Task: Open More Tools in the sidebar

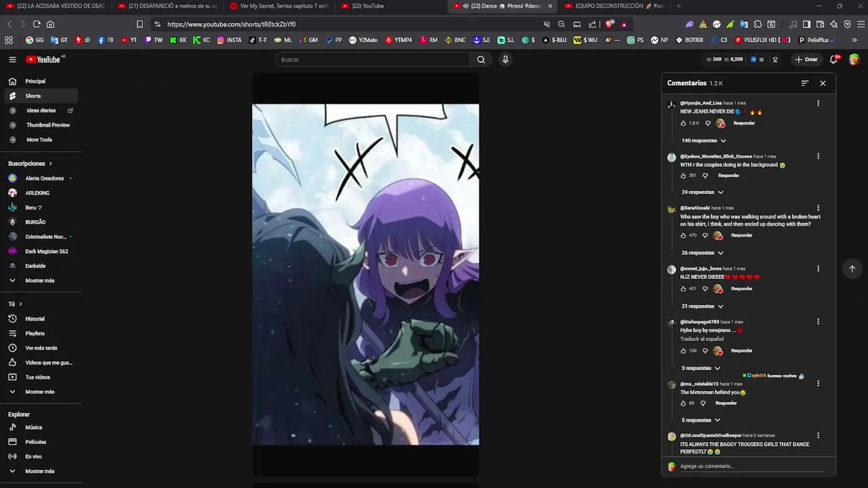Action: (39, 140)
